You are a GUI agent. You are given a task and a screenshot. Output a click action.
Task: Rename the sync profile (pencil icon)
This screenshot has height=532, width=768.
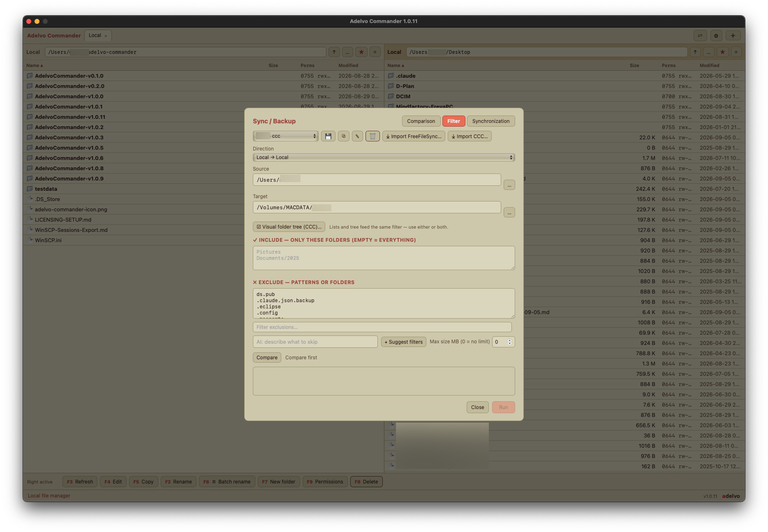357,136
